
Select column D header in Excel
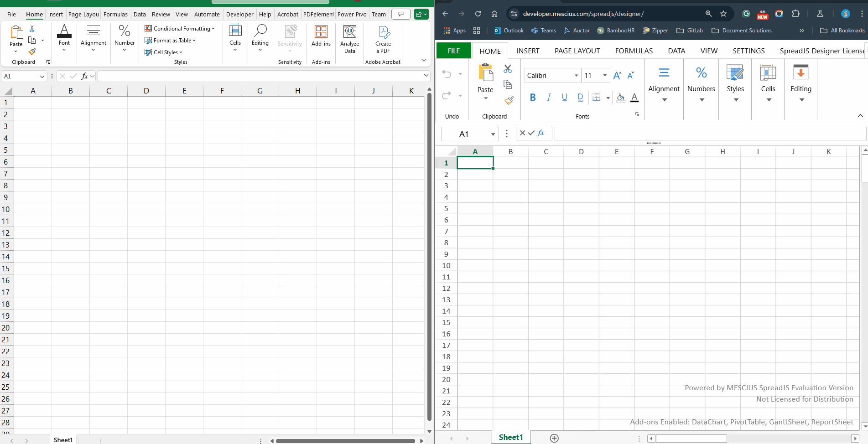146,91
